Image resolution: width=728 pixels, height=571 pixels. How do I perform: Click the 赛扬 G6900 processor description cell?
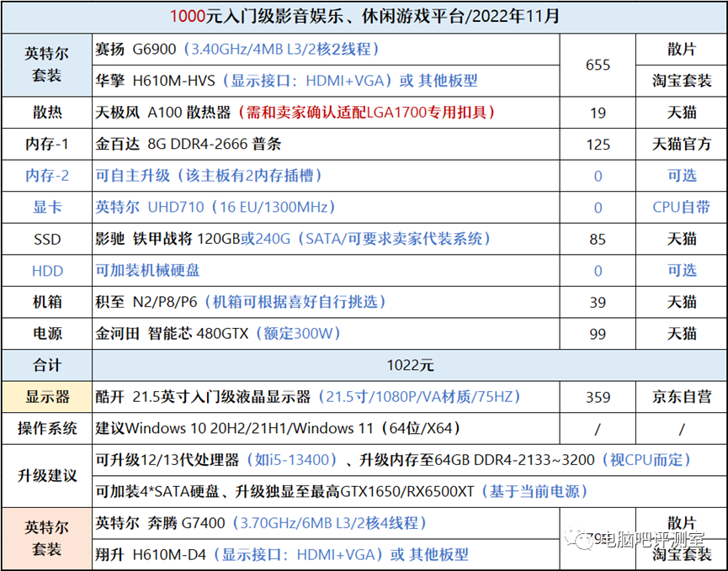point(326,49)
